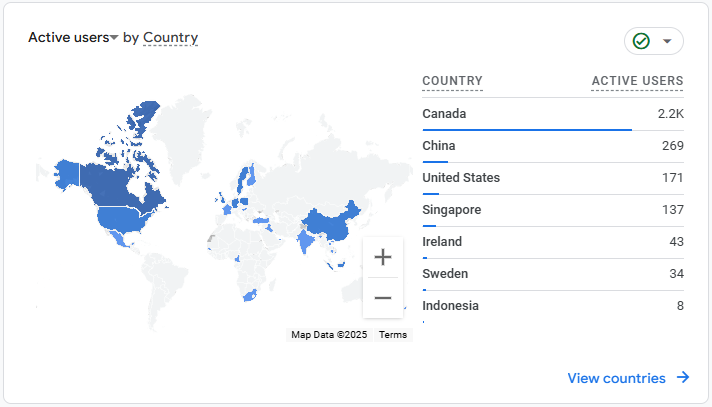Click the zoom in plus button
The width and height of the screenshot is (712, 407).
tap(382, 257)
